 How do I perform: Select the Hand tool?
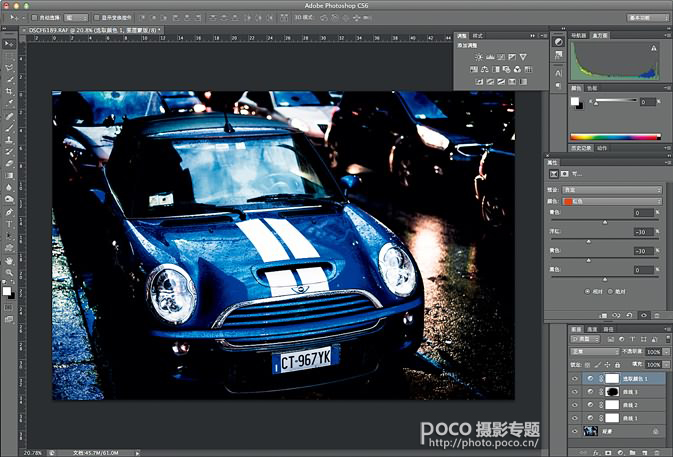[9, 260]
